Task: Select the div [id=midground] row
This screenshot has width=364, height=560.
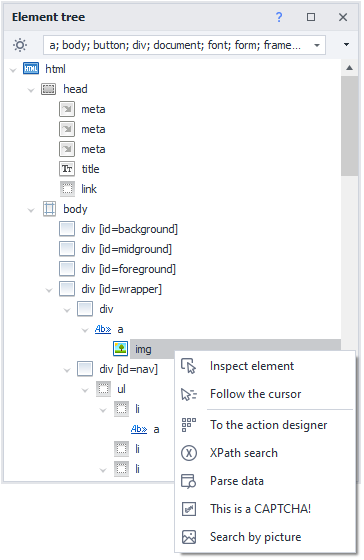Action: (x=126, y=249)
